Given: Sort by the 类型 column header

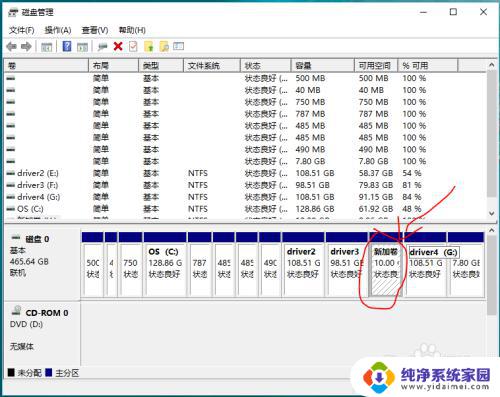Looking at the screenshot, I should (x=161, y=66).
